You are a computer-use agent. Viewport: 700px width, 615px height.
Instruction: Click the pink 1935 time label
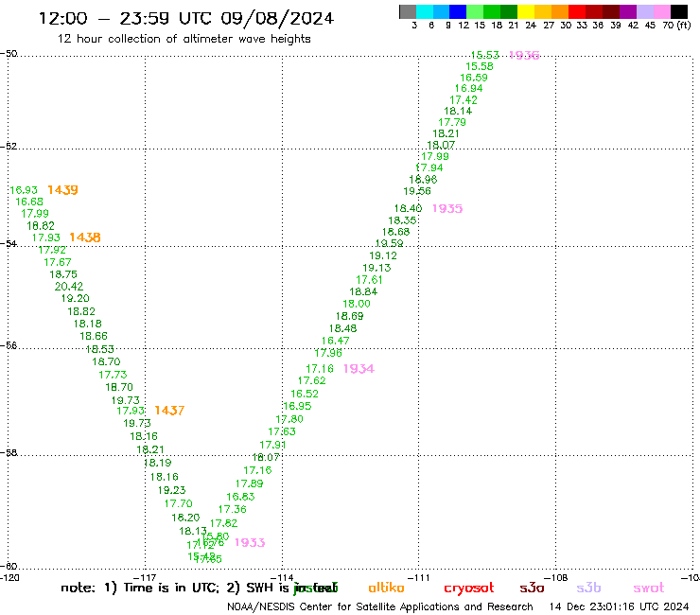(447, 208)
